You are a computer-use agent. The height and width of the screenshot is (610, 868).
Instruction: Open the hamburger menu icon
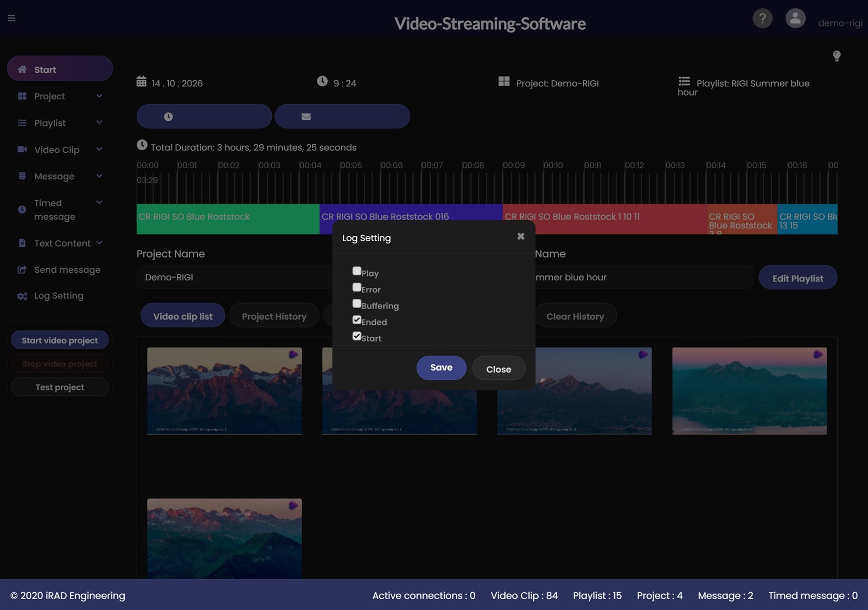pos(11,18)
